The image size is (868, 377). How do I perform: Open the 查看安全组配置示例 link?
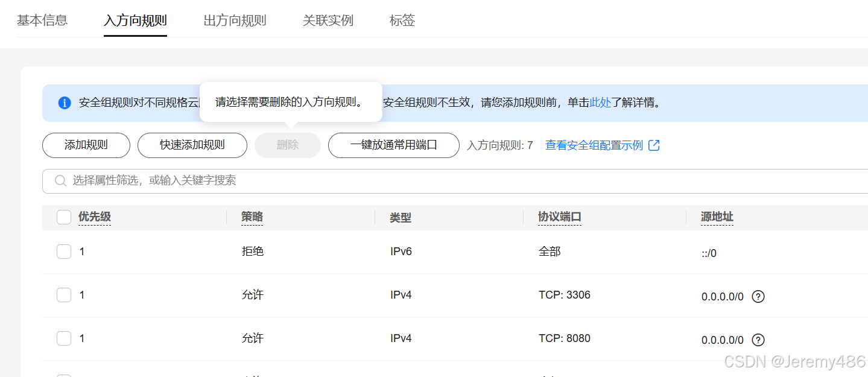594,145
